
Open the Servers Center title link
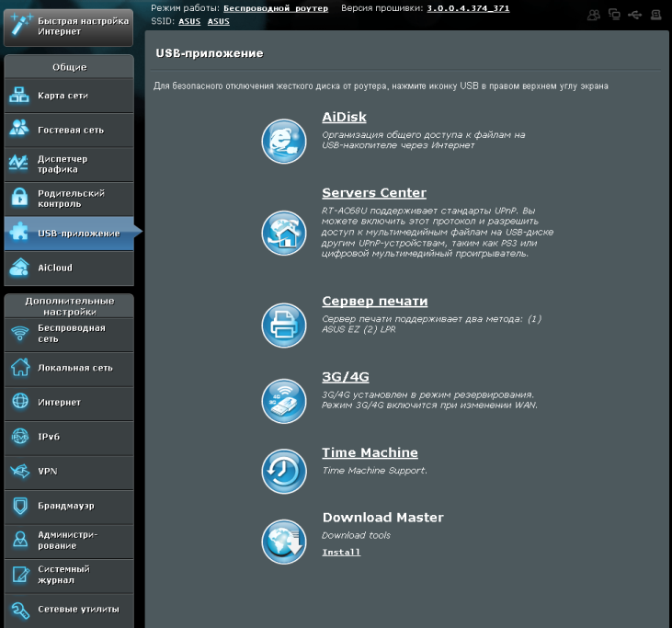click(x=374, y=193)
